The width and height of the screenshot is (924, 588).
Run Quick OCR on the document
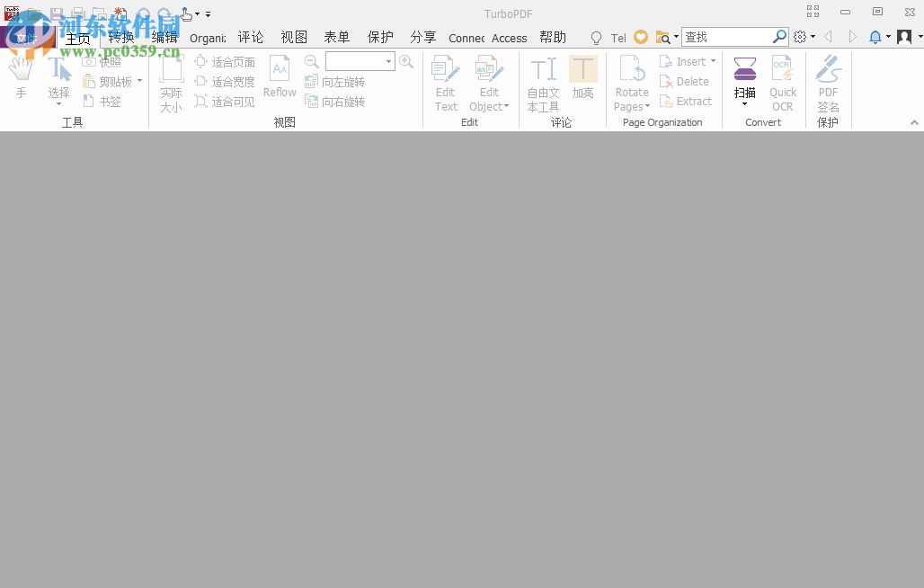pyautogui.click(x=782, y=83)
